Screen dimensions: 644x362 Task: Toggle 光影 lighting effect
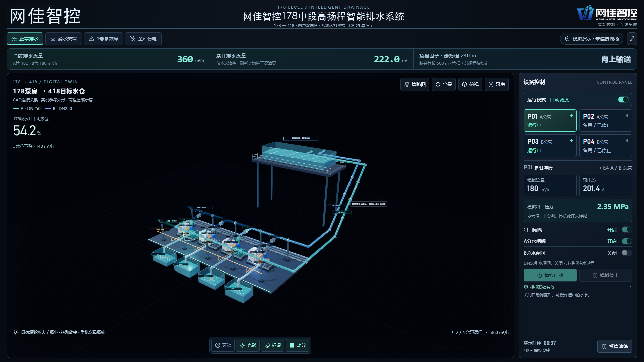pos(248,345)
